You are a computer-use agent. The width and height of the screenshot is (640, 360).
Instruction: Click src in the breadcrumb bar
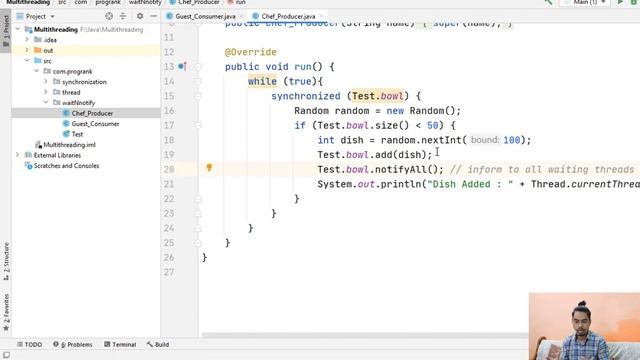pos(62,2)
